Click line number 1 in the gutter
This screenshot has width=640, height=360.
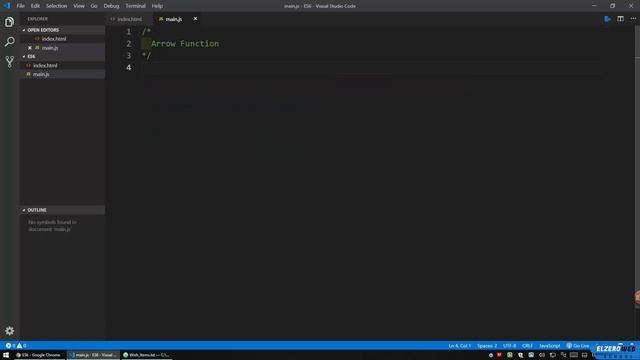pos(129,32)
